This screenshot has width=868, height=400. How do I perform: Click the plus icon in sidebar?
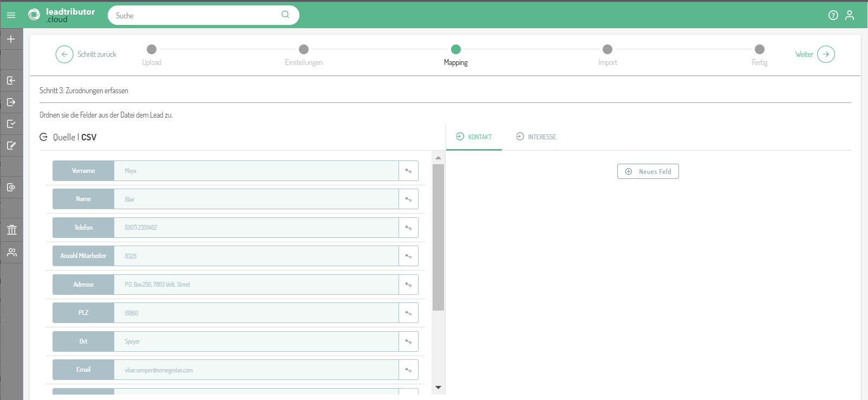(11, 39)
